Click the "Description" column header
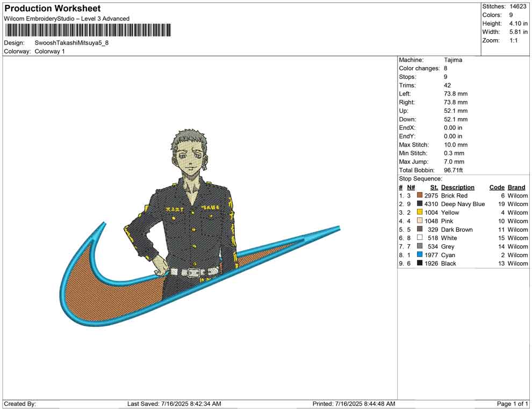Image resolution: width=532 pixels, height=409 pixels. click(x=458, y=187)
